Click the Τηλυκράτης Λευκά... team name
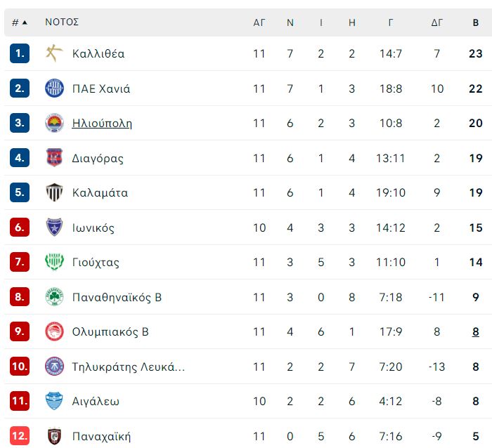 pos(129,367)
